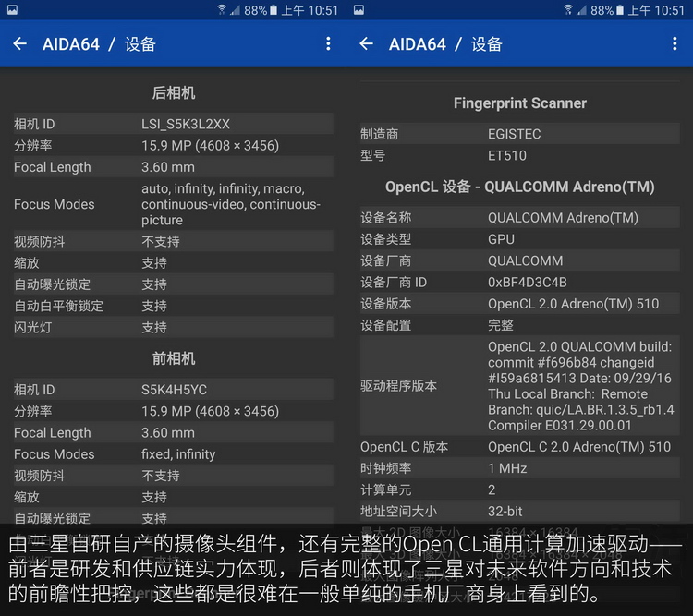693x616 pixels.
Task: Tap the 时钟频率 row showing 1 MHz
Action: click(x=519, y=468)
